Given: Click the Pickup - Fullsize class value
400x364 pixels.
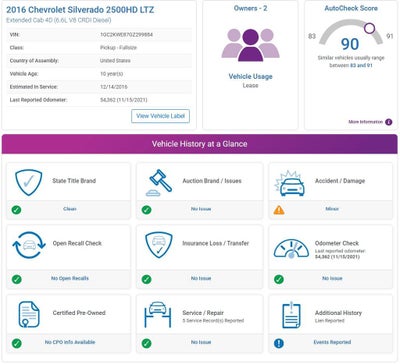Looking at the screenshot, I should click(118, 48).
